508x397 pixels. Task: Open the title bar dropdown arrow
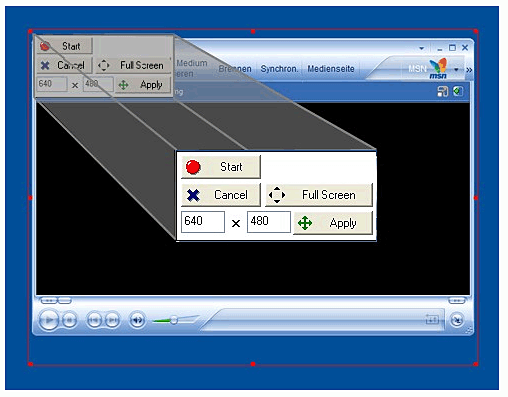tap(422, 48)
